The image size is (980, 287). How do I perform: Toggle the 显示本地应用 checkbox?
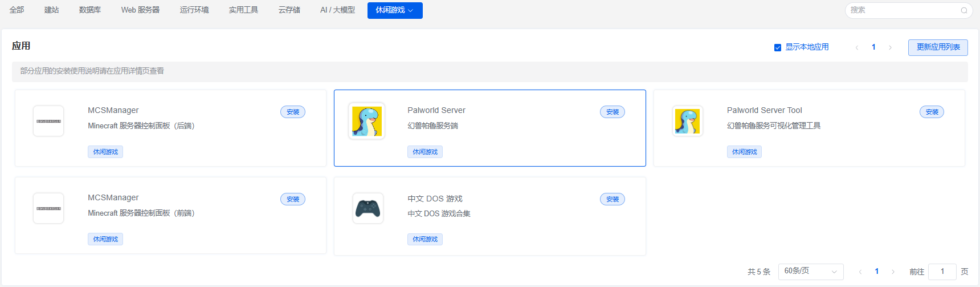point(778,47)
